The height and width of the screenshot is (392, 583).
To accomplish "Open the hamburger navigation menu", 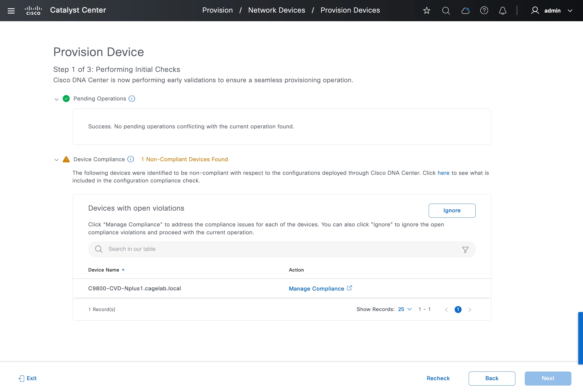I will (x=11, y=11).
